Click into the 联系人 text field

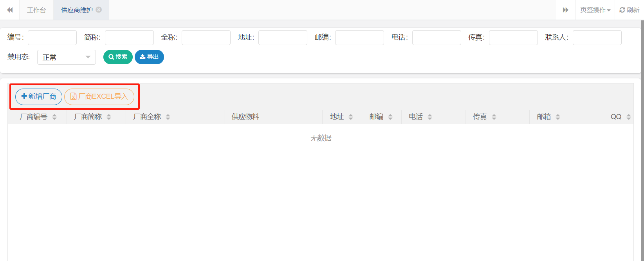coord(597,38)
